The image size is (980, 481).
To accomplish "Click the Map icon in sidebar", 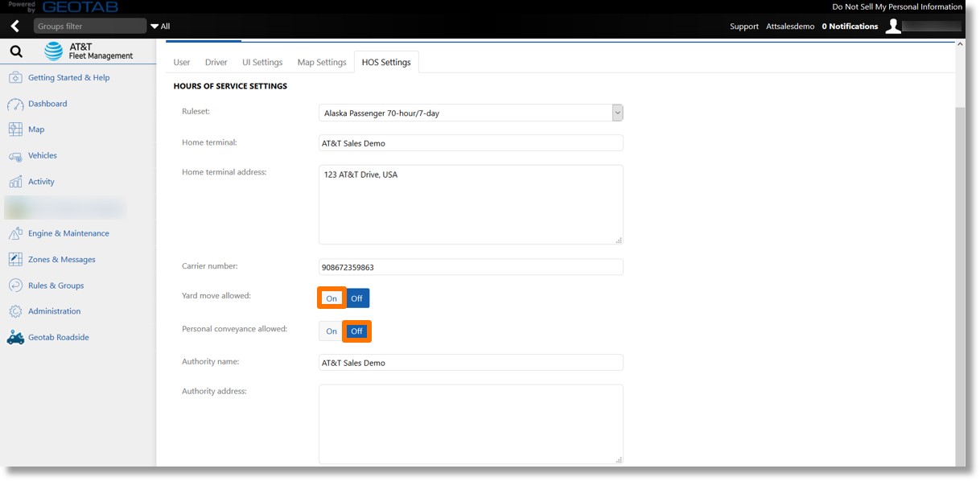I will [x=15, y=129].
